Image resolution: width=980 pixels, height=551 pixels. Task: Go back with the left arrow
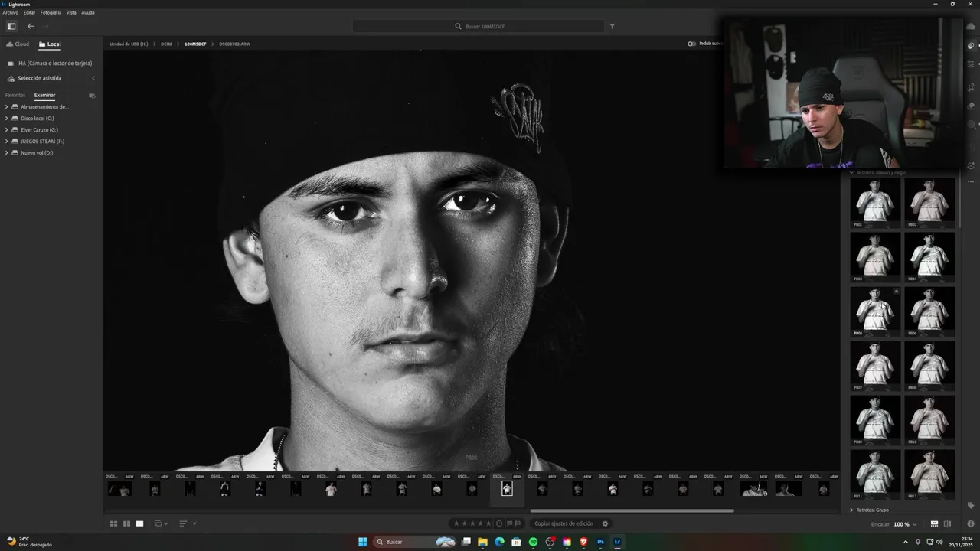(x=31, y=26)
